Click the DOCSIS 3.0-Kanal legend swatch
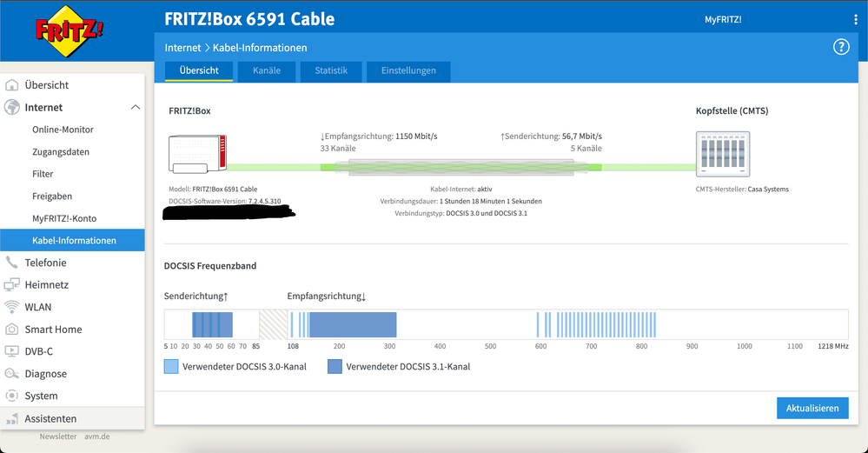Image resolution: width=868 pixels, height=453 pixels. click(171, 367)
